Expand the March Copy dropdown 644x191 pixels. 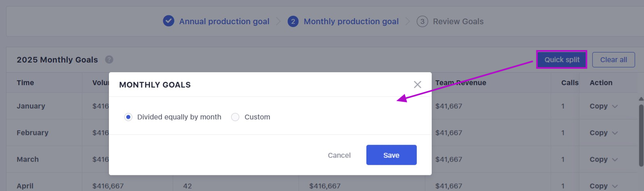pos(615,160)
